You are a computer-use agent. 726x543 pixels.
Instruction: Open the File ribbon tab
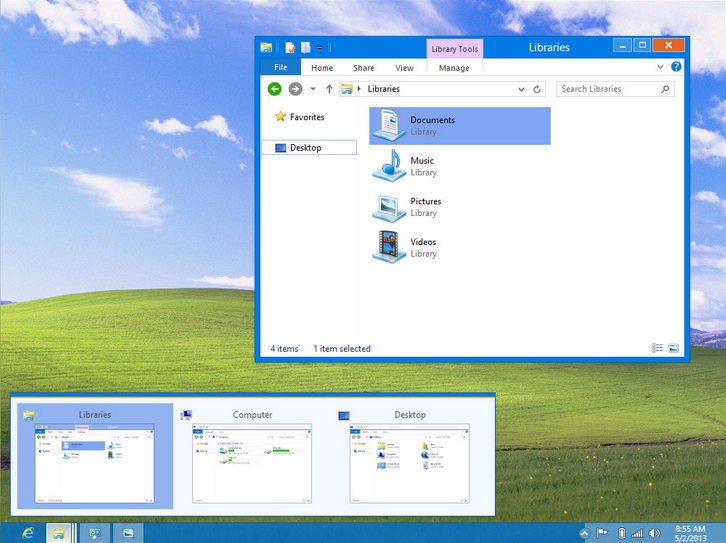[281, 67]
